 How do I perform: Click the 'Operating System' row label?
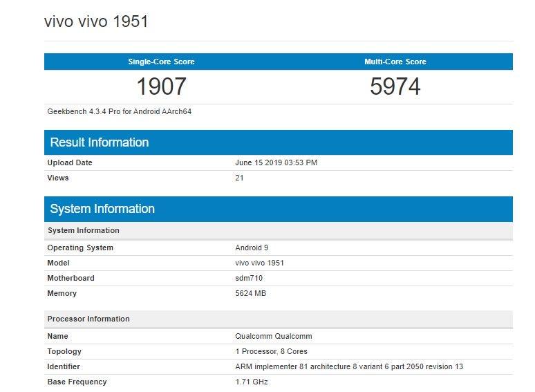click(80, 248)
